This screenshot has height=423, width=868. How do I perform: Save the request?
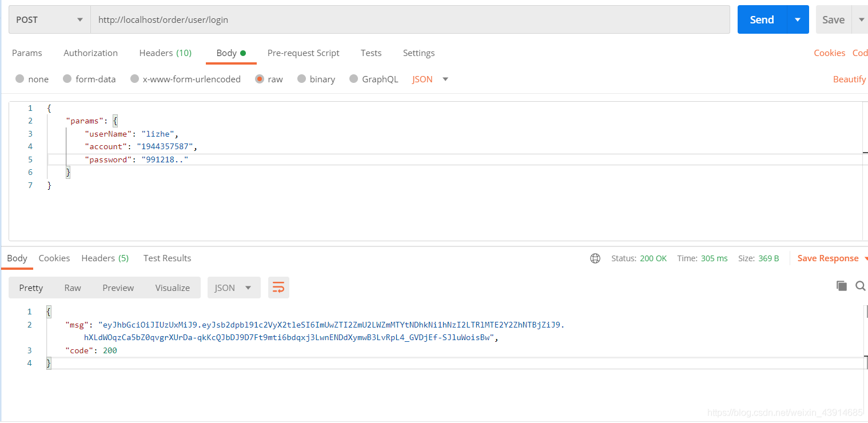tap(833, 19)
